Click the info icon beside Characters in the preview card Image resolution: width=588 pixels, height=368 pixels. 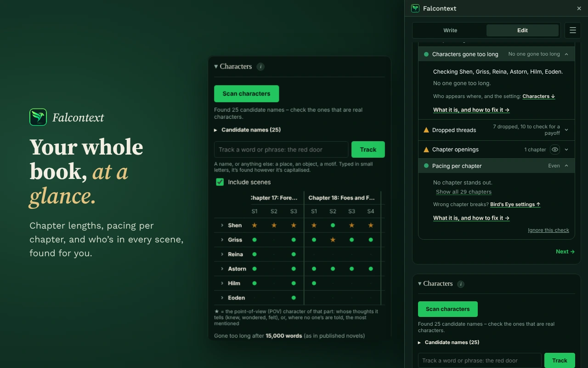(x=260, y=67)
